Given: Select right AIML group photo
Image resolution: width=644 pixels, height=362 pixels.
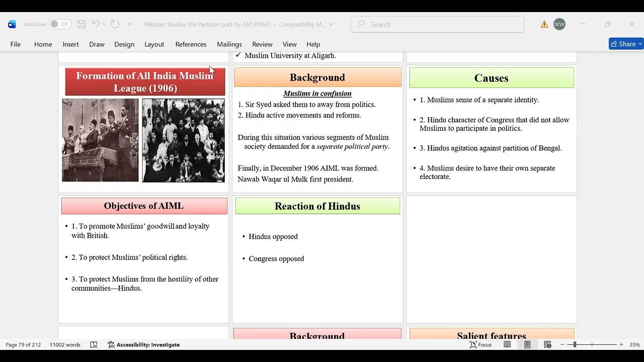Looking at the screenshot, I should tap(184, 140).
